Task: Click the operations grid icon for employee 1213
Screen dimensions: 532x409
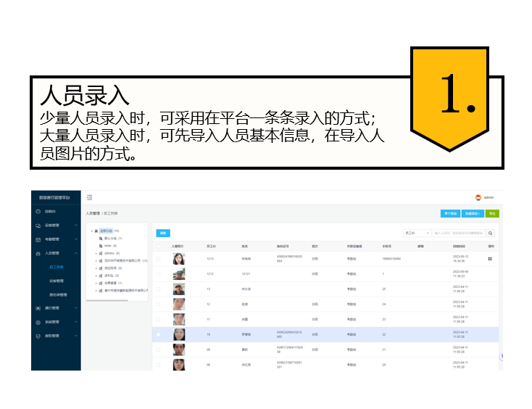Action: pos(490,259)
